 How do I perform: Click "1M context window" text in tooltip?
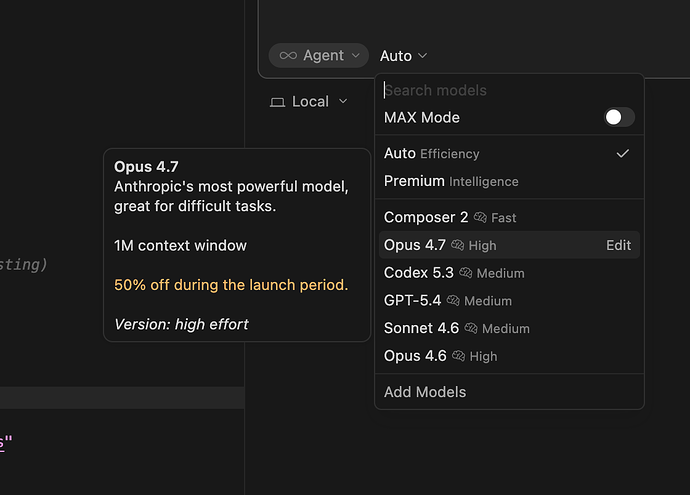(180, 246)
